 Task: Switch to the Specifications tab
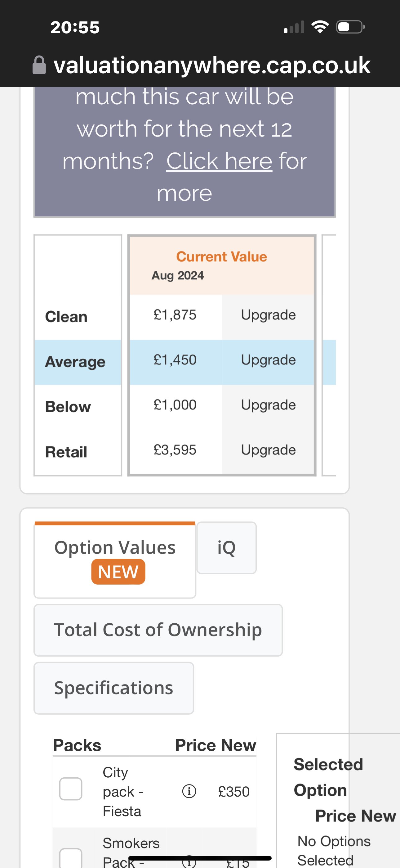[114, 688]
